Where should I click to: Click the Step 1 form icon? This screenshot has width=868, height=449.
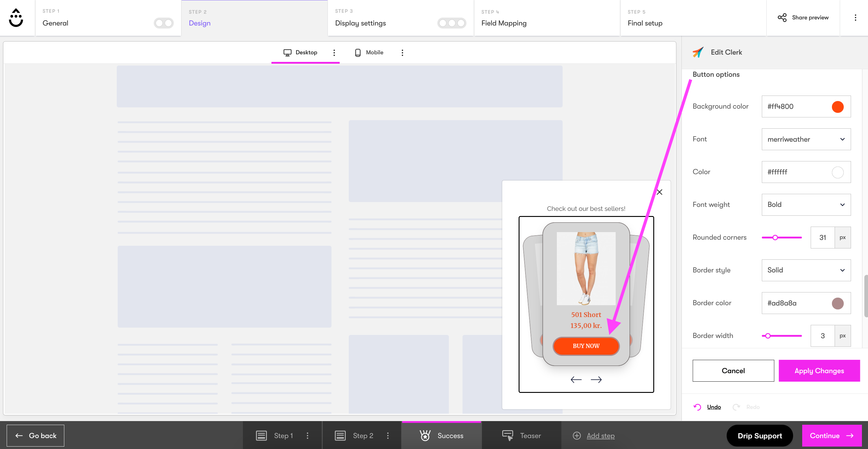point(261,436)
